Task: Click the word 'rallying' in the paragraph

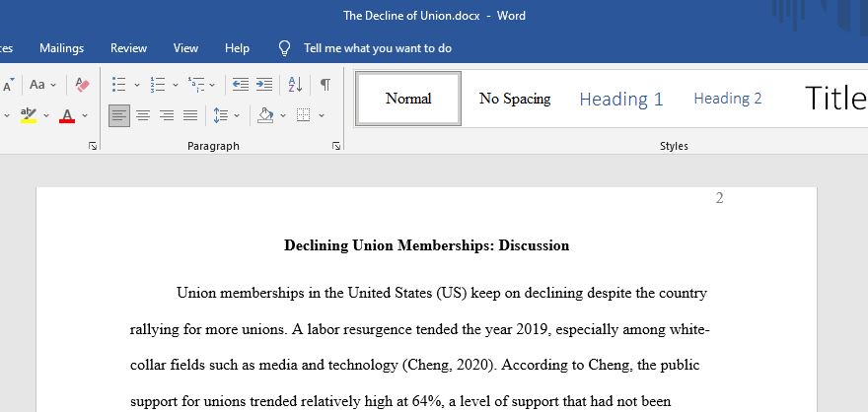Action: (153, 330)
